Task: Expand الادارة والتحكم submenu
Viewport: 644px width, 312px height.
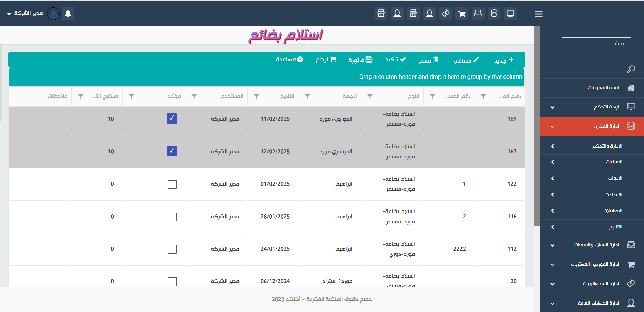Action: (592, 146)
